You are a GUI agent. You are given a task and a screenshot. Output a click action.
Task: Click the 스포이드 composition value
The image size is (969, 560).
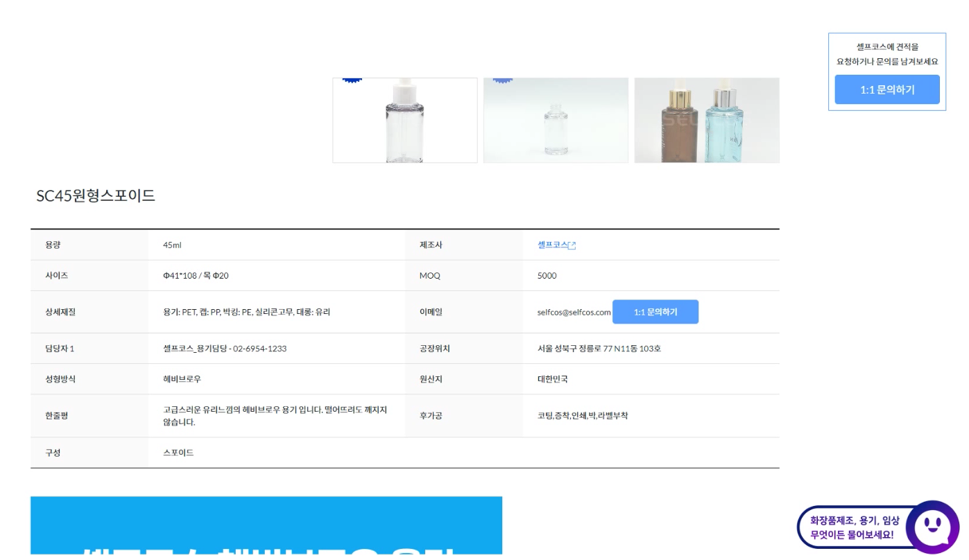(x=178, y=453)
